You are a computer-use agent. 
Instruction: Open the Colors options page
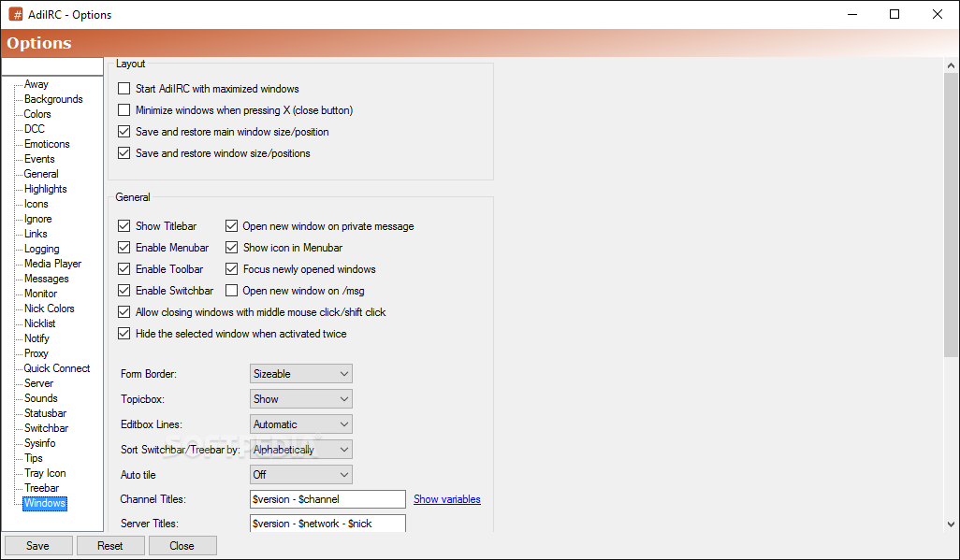pos(37,114)
